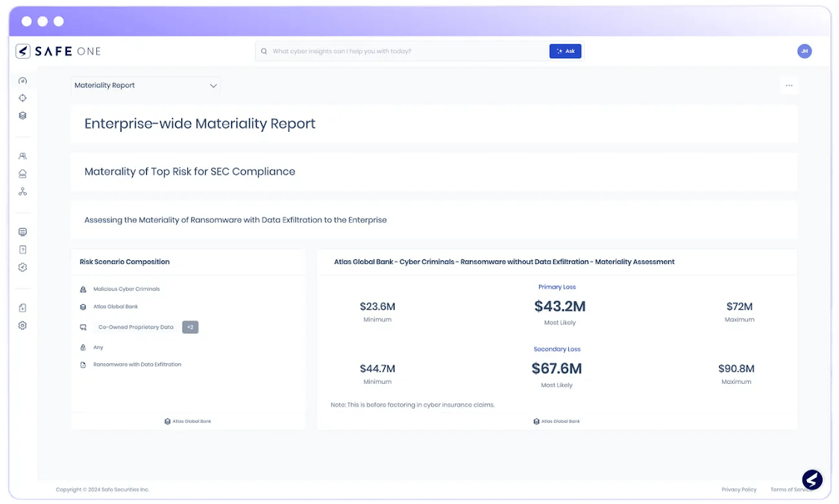Click the $90.8M maximum value

[736, 368]
